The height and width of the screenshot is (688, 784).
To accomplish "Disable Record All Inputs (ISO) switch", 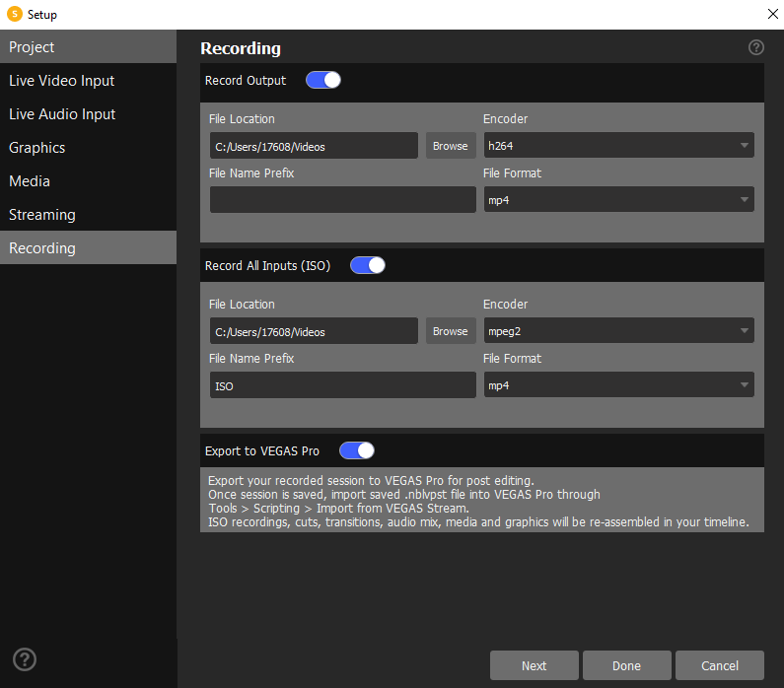I will [x=368, y=265].
